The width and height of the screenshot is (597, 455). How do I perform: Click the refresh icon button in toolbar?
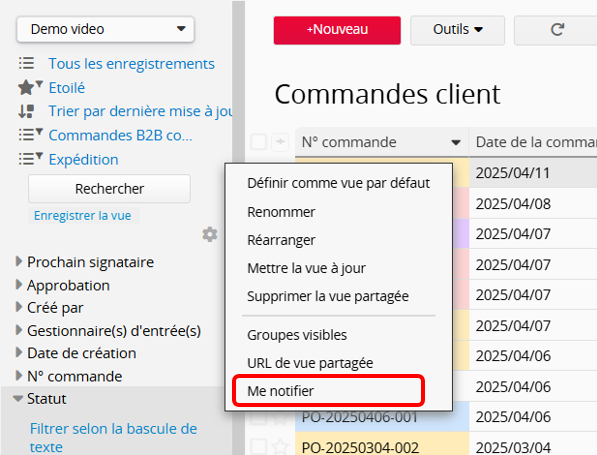coord(557,30)
